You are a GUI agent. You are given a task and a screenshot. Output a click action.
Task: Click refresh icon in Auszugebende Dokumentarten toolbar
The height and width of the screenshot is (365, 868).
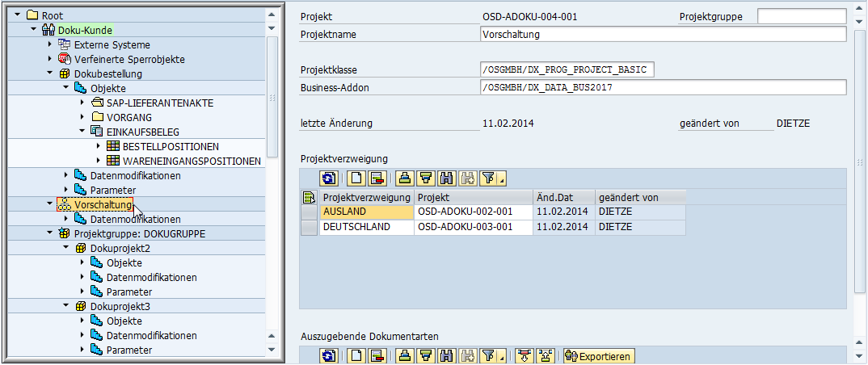point(328,356)
